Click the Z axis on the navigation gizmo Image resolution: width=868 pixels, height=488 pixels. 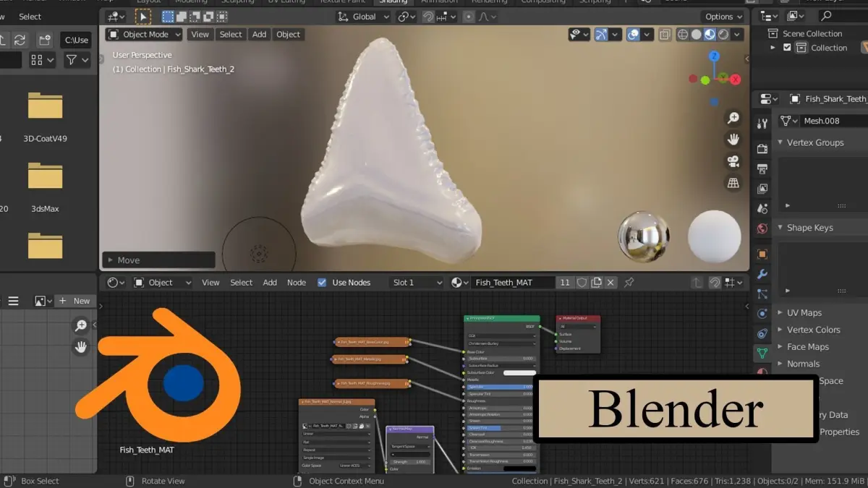(x=714, y=56)
